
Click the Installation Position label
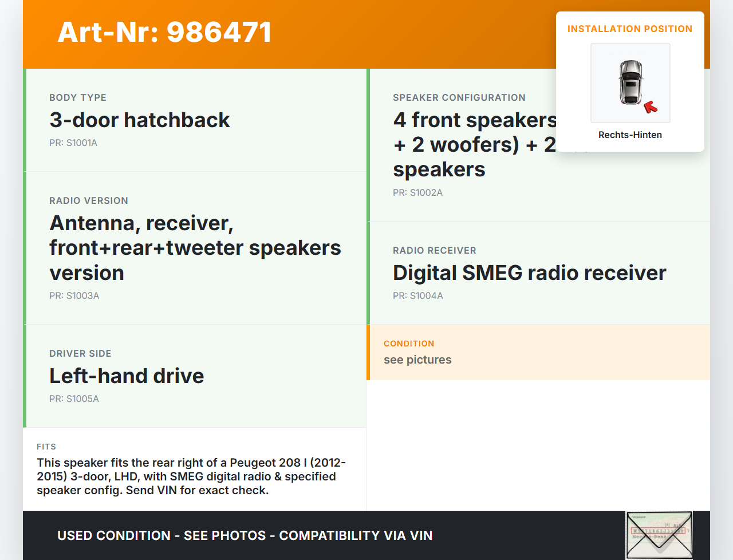(630, 29)
